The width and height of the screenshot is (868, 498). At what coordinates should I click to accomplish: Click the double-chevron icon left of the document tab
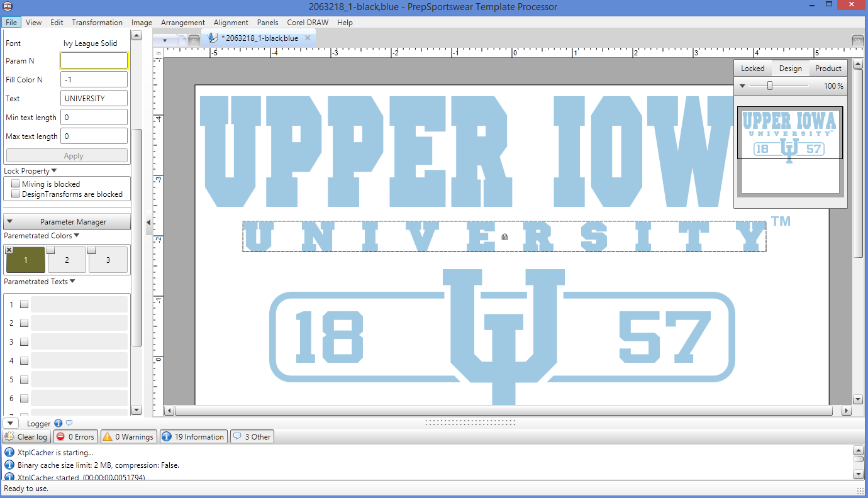(194, 40)
